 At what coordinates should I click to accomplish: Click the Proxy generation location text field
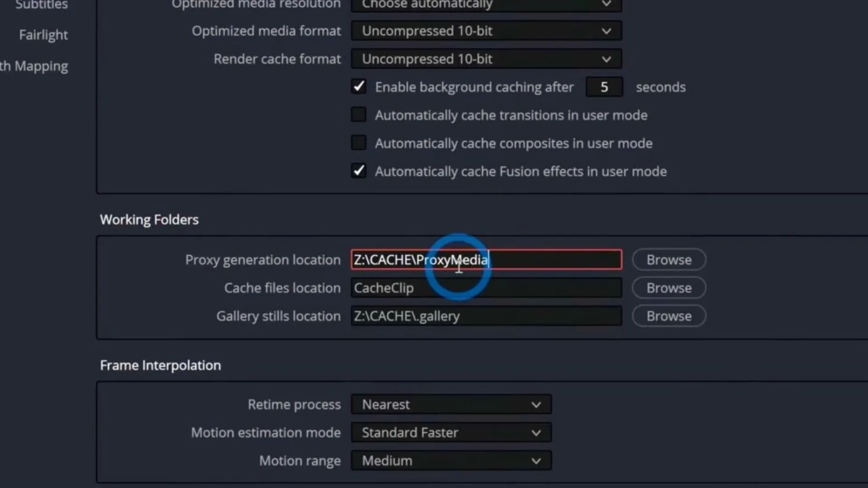486,260
